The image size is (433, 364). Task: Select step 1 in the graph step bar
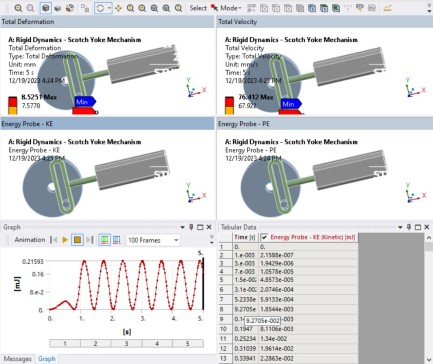tap(65, 343)
